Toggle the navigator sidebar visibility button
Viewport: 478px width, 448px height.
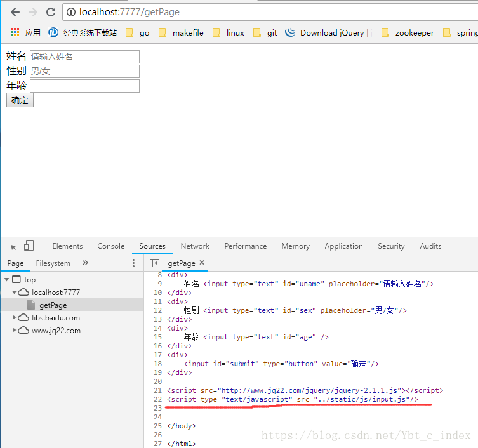tap(154, 263)
